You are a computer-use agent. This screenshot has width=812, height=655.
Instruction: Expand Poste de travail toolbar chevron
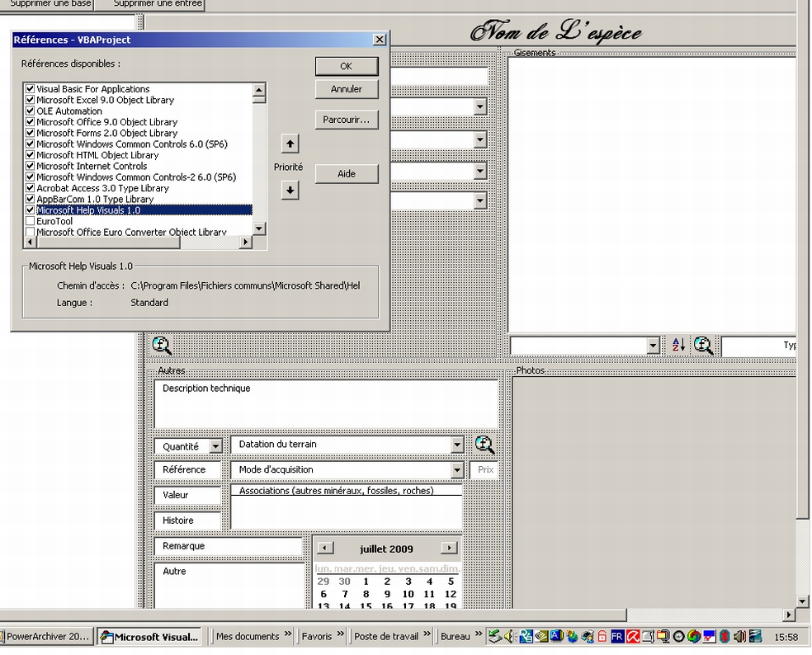[427, 634]
